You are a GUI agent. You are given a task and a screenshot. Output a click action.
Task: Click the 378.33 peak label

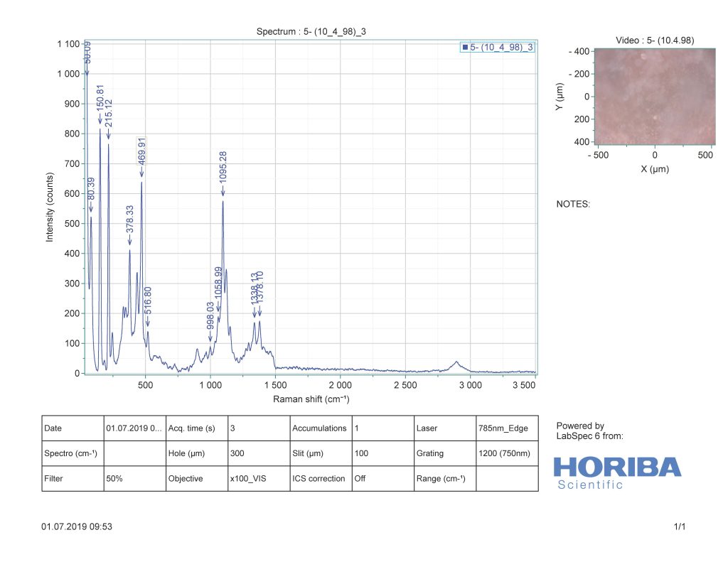pos(130,220)
